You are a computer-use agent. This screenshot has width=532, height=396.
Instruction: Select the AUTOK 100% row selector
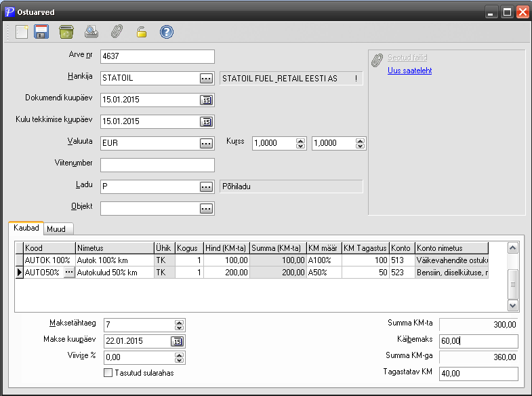[x=20, y=260]
